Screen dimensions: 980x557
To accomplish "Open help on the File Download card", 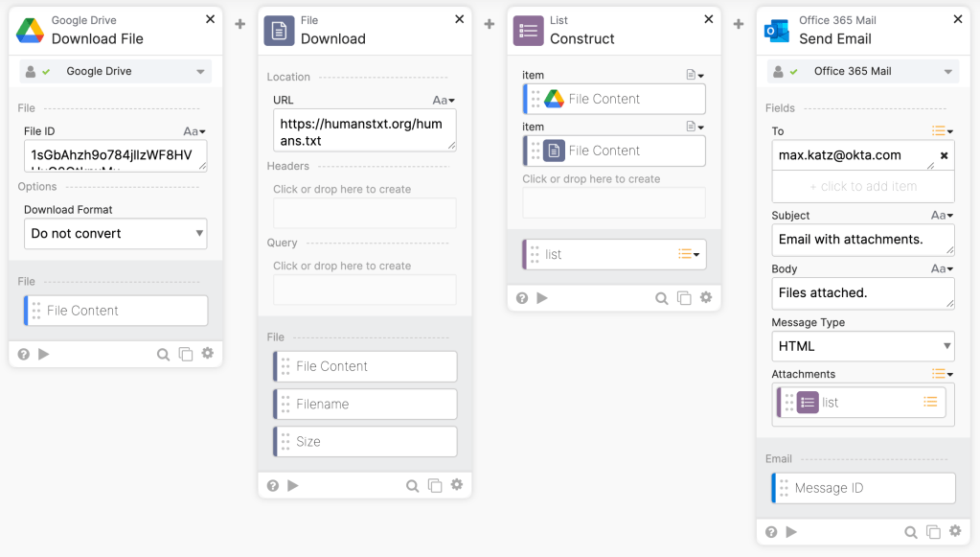I will pyautogui.click(x=272, y=485).
